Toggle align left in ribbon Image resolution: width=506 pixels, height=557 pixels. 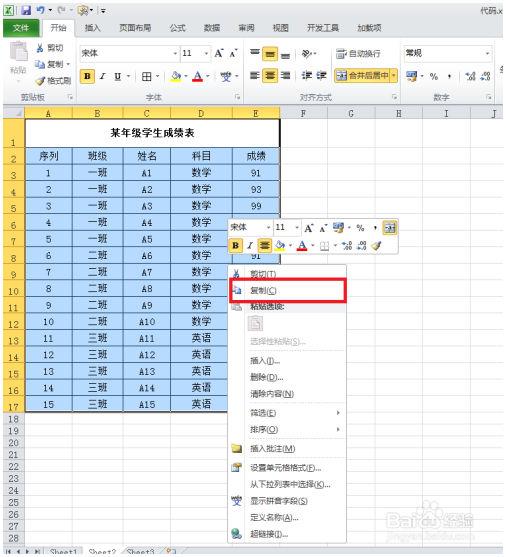pyautogui.click(x=255, y=76)
